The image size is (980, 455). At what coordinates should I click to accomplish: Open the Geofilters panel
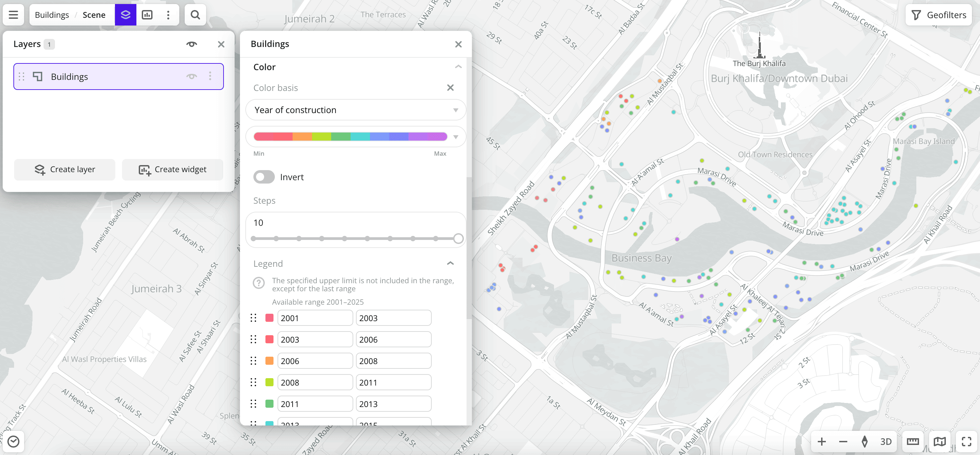pyautogui.click(x=938, y=15)
